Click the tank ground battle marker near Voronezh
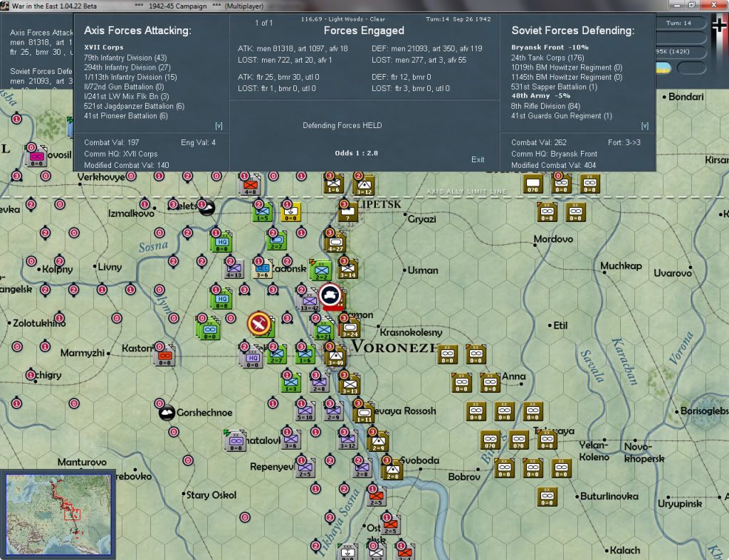The height and width of the screenshot is (560, 729). (330, 295)
